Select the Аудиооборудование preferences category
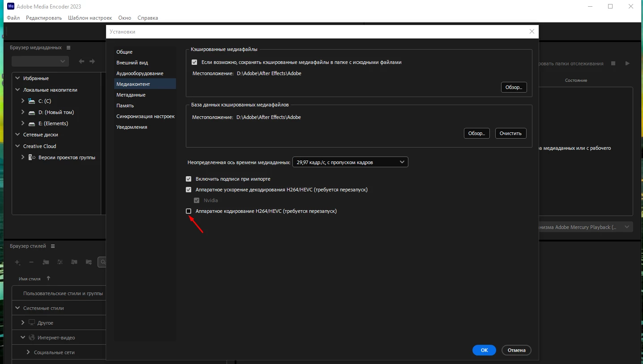Screen dimensions: 643x364 click(145, 73)
